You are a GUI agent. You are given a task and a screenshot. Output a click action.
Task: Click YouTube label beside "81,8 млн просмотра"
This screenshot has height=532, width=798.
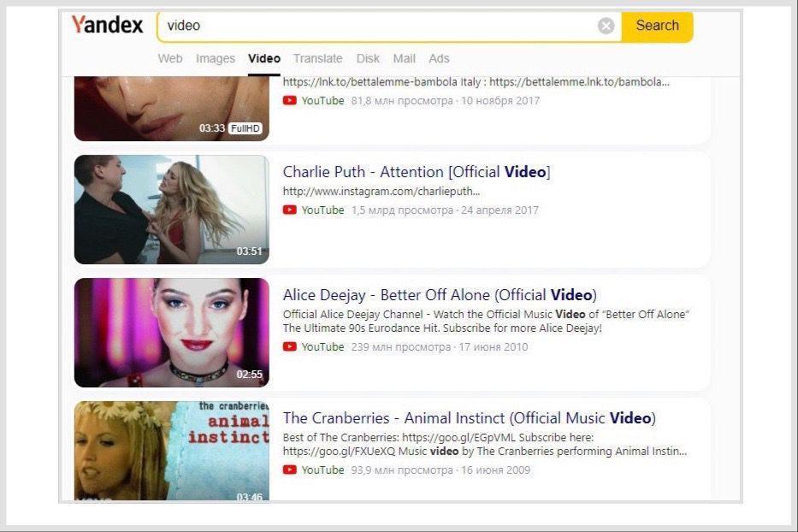[x=322, y=101]
